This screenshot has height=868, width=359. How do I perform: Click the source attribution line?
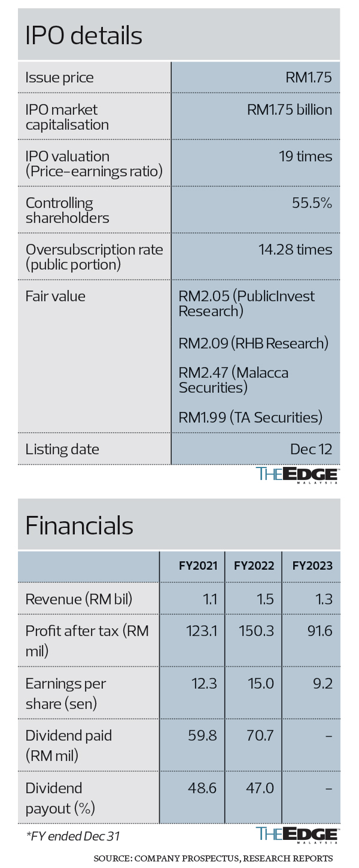pos(213,858)
